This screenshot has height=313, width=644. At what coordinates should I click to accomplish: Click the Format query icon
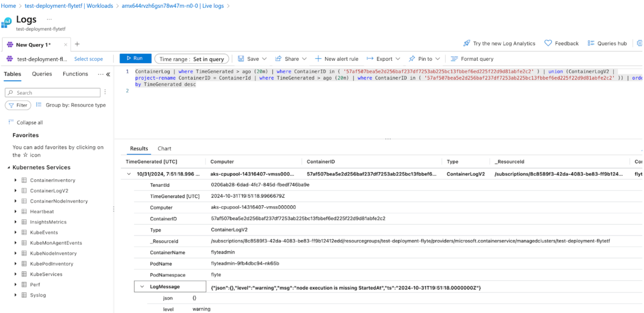coord(454,59)
